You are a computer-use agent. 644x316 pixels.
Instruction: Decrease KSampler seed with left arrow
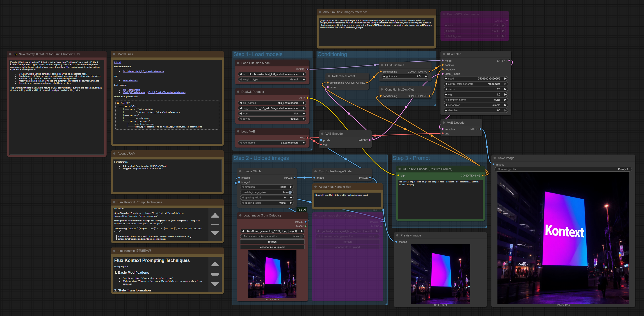[446, 79]
